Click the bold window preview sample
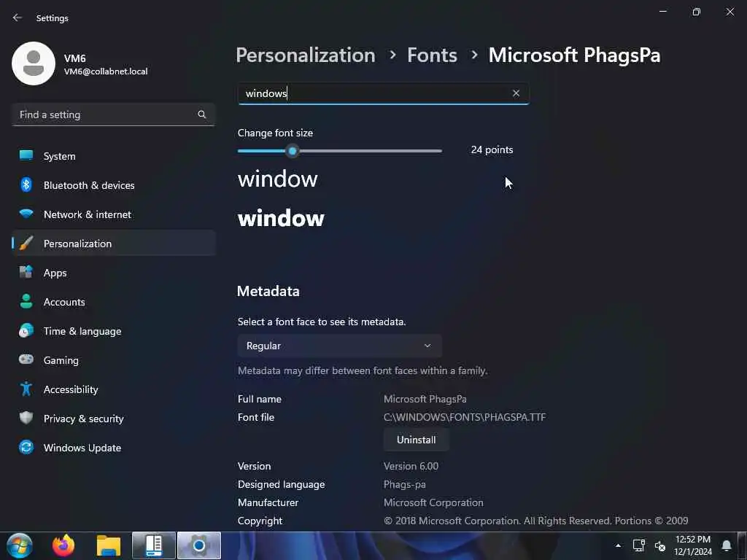747x560 pixels. click(281, 219)
